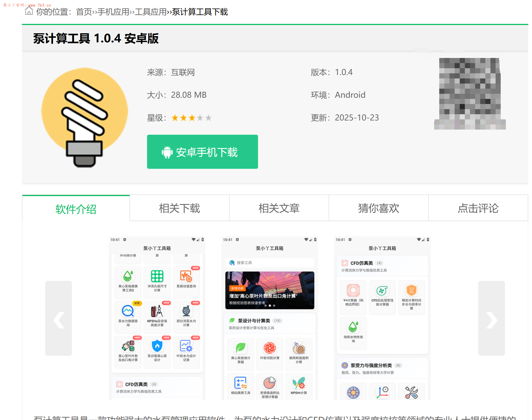This screenshot has height=420, width=532.
Task: Click the 安卓手机下载 download button
Action: (x=202, y=152)
